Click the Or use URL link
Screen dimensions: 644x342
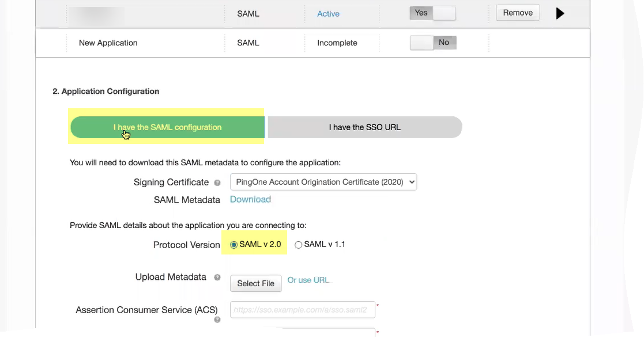(x=308, y=280)
